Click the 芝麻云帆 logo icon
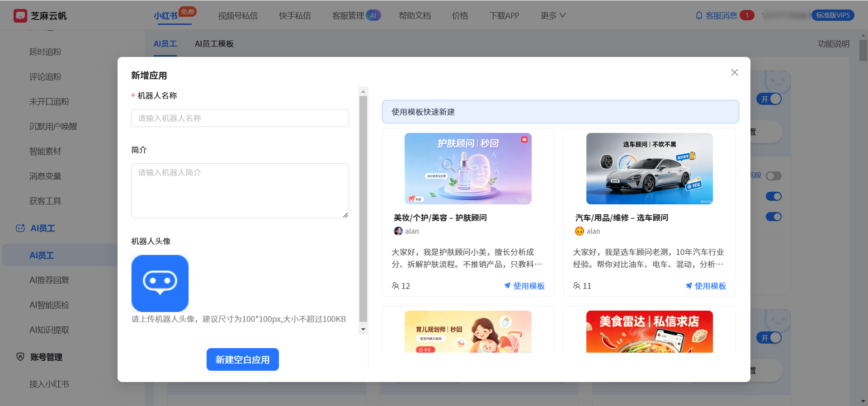This screenshot has height=406, width=868. pos(20,16)
